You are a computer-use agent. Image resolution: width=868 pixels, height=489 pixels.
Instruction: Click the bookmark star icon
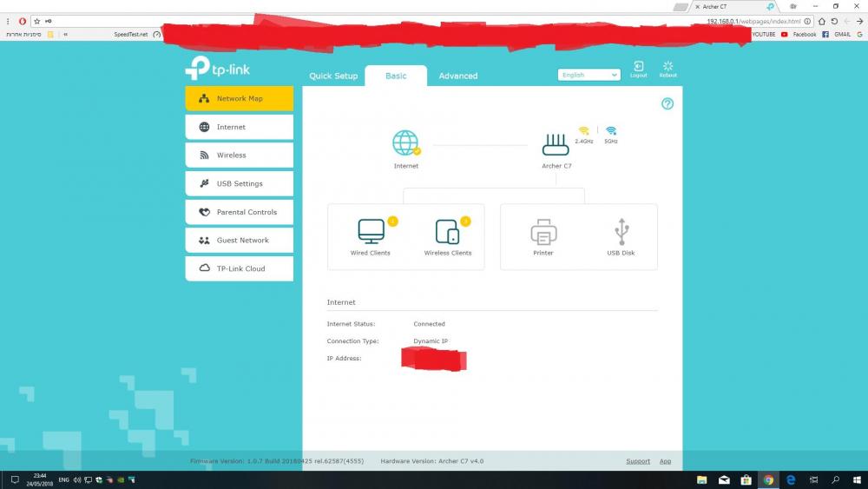coord(37,21)
